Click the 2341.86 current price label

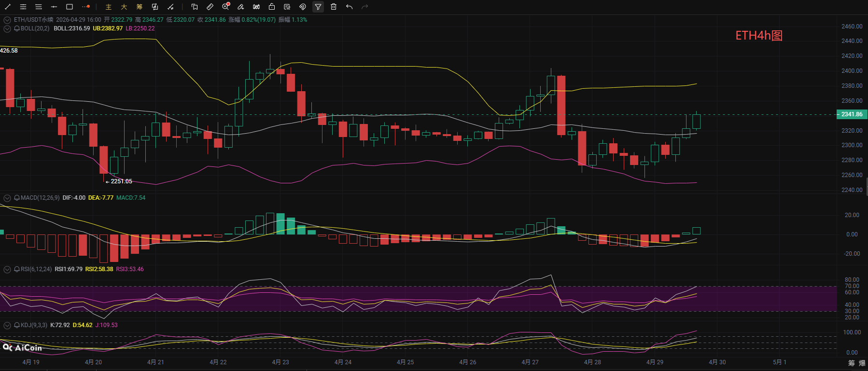[852, 114]
